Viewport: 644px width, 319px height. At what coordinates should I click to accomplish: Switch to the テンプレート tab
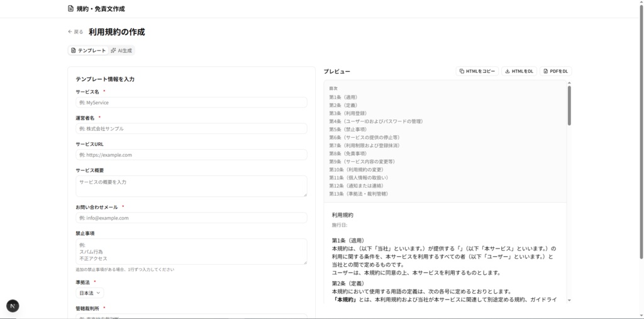click(x=88, y=50)
